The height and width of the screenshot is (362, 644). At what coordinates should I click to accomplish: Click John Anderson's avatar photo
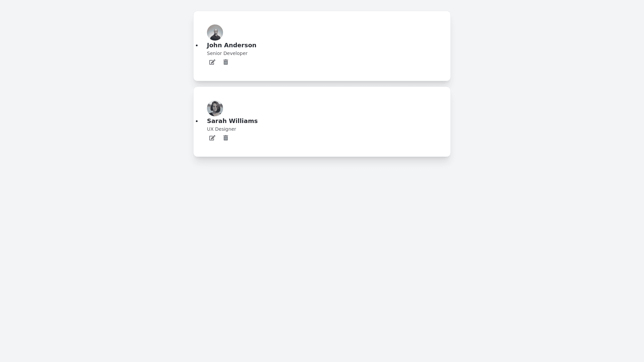click(215, 33)
